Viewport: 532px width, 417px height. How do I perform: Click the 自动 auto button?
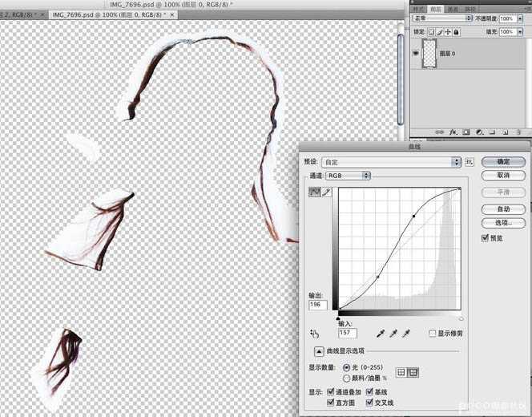[503, 209]
